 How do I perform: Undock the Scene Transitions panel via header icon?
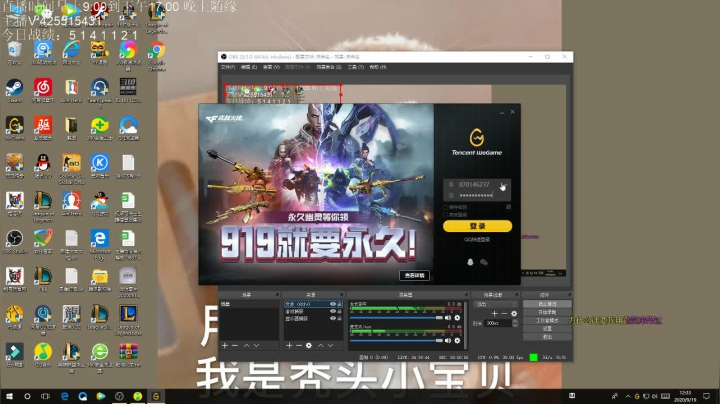517,295
